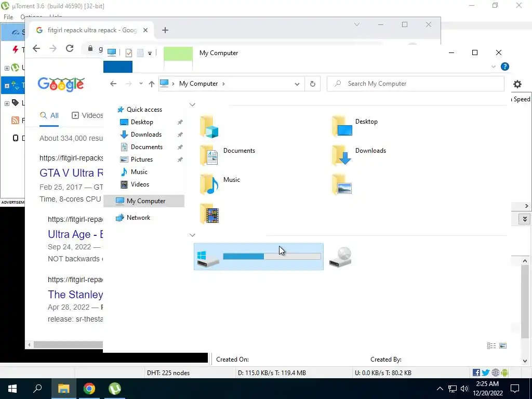Click New folder icon in quick access toolbar
Image resolution: width=532 pixels, height=399 pixels.
[140, 52]
